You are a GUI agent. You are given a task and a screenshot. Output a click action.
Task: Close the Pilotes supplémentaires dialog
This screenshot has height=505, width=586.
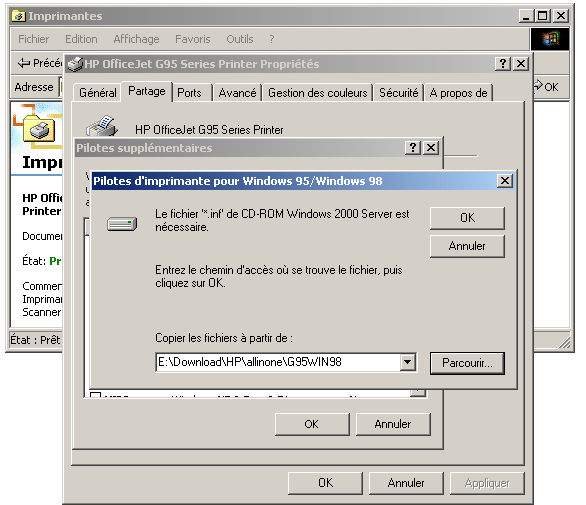431,148
